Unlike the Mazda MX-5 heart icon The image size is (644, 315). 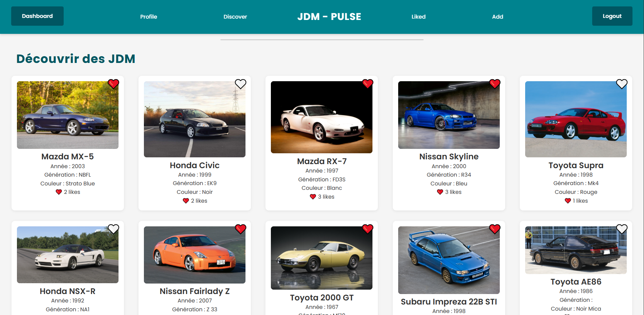point(113,84)
